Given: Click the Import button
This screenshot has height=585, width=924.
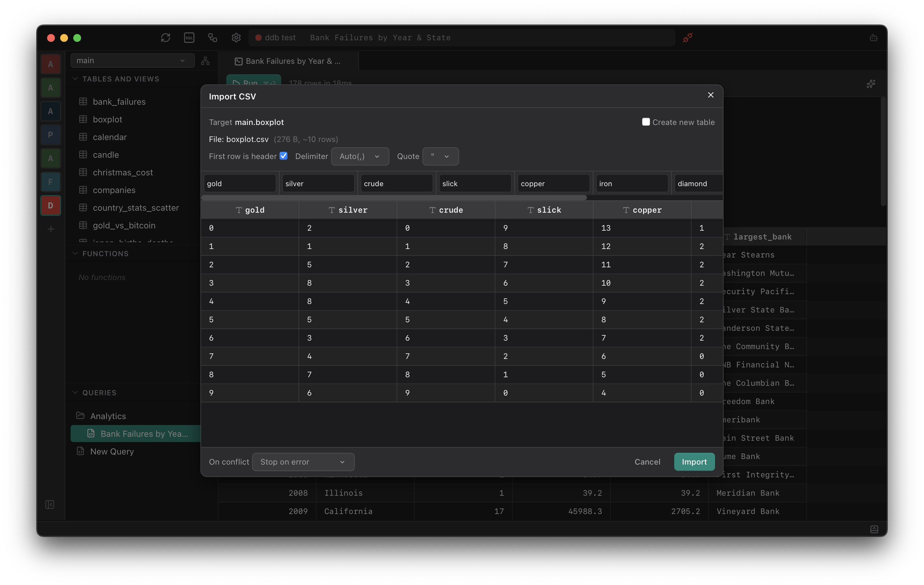Looking at the screenshot, I should point(694,462).
